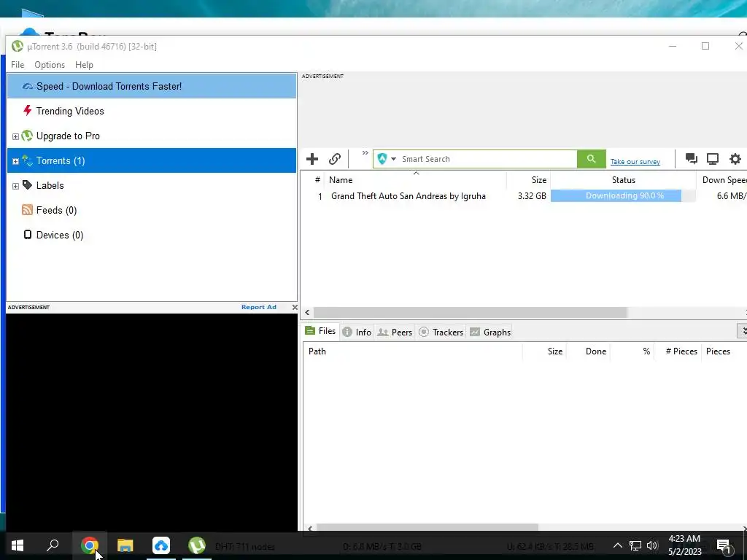Click the network tray icon
The image size is (747, 560).
click(635, 545)
